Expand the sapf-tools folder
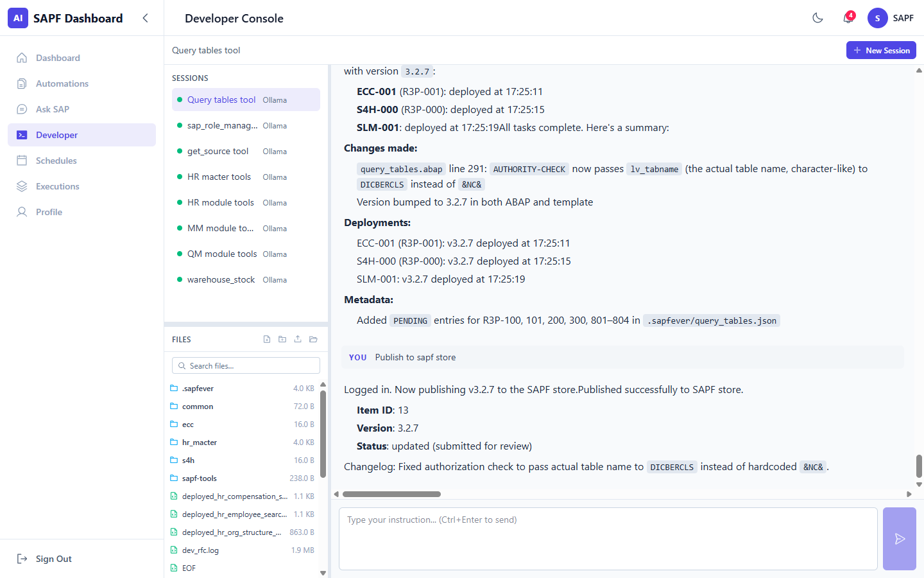924x578 pixels. (x=242, y=478)
